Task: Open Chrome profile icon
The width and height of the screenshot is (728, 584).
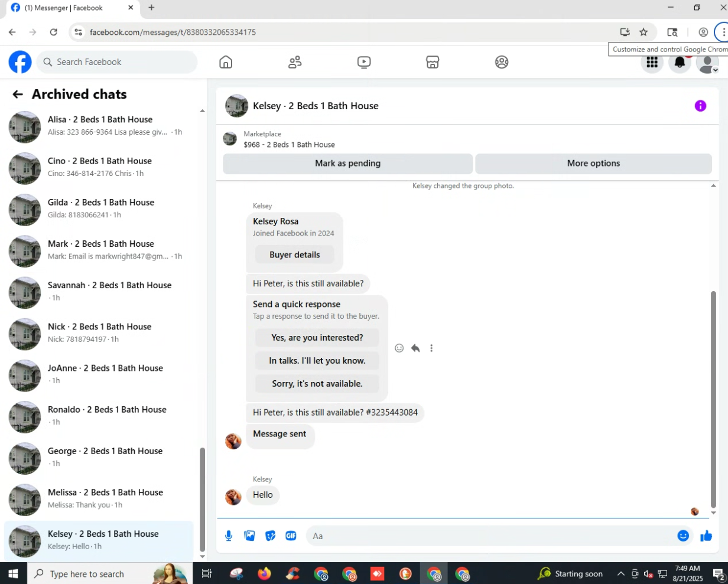Action: coord(703,32)
